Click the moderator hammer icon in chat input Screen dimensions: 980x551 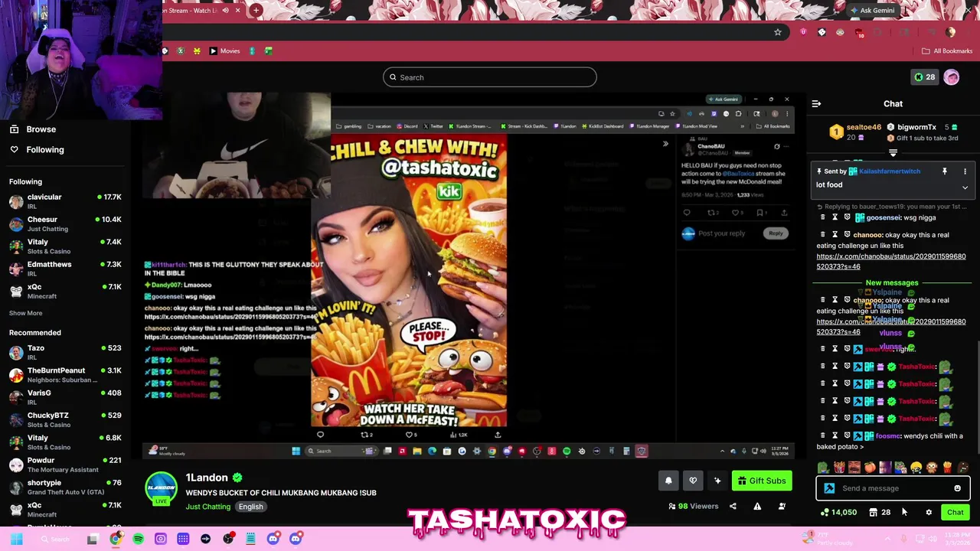(x=829, y=488)
